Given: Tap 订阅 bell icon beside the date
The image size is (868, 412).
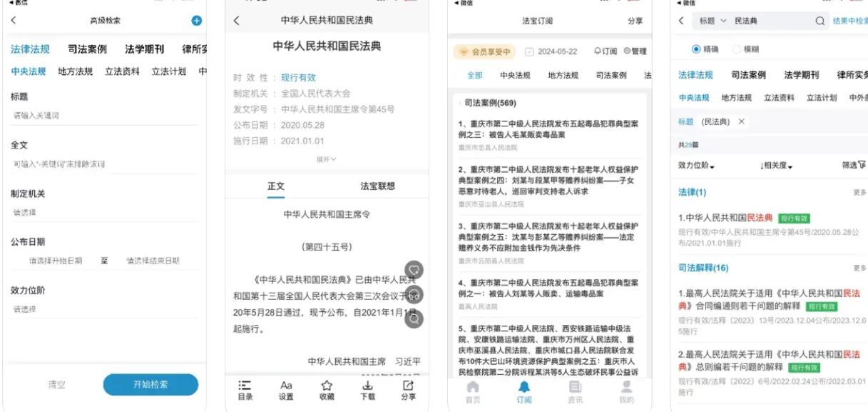Looking at the screenshot, I should (605, 51).
